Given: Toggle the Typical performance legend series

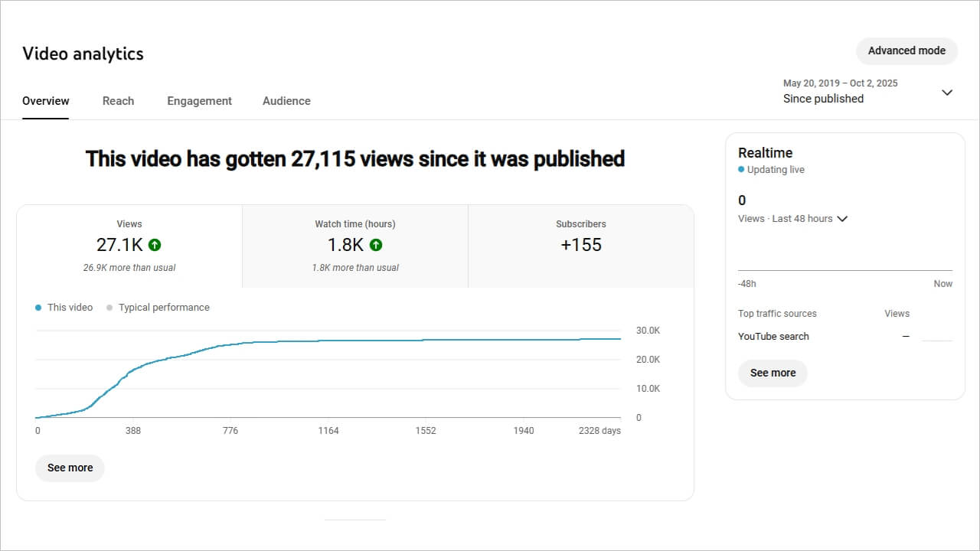Looking at the screenshot, I should [x=157, y=307].
